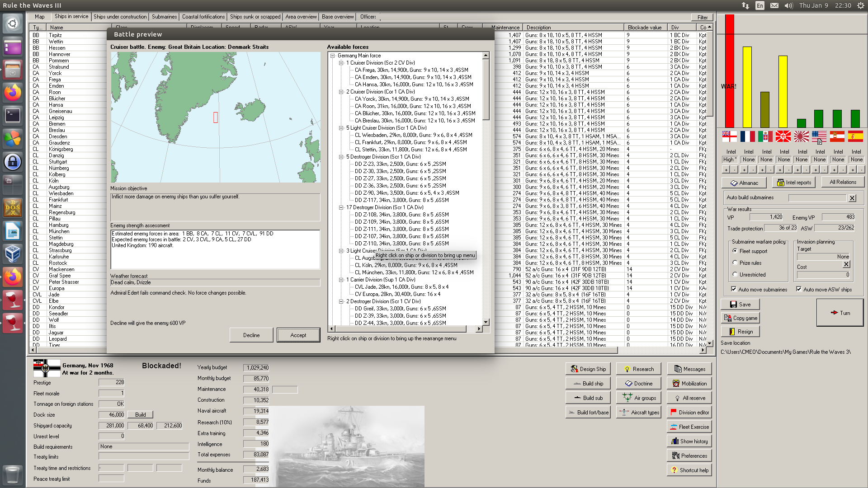868x488 pixels.
Task: Open Shortcut help
Action: pyautogui.click(x=689, y=470)
